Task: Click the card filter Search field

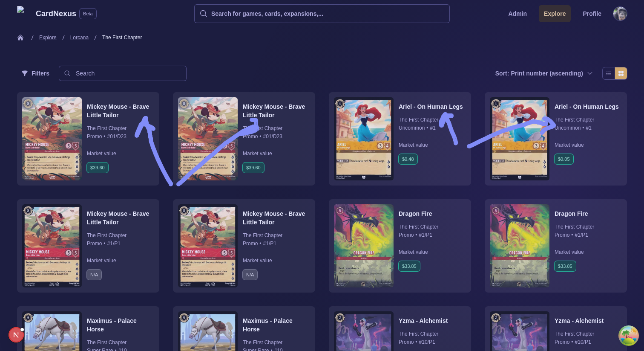Action: pyautogui.click(x=123, y=73)
